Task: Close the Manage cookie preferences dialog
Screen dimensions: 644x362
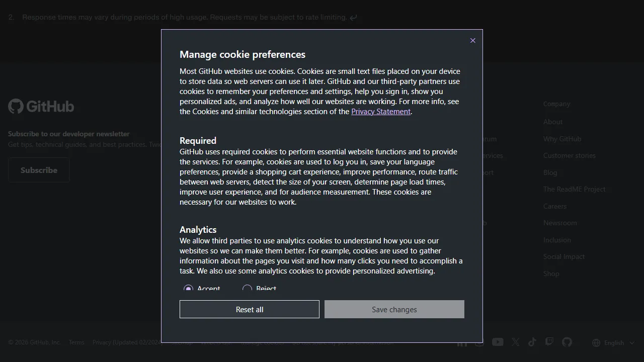Action: tap(472, 40)
